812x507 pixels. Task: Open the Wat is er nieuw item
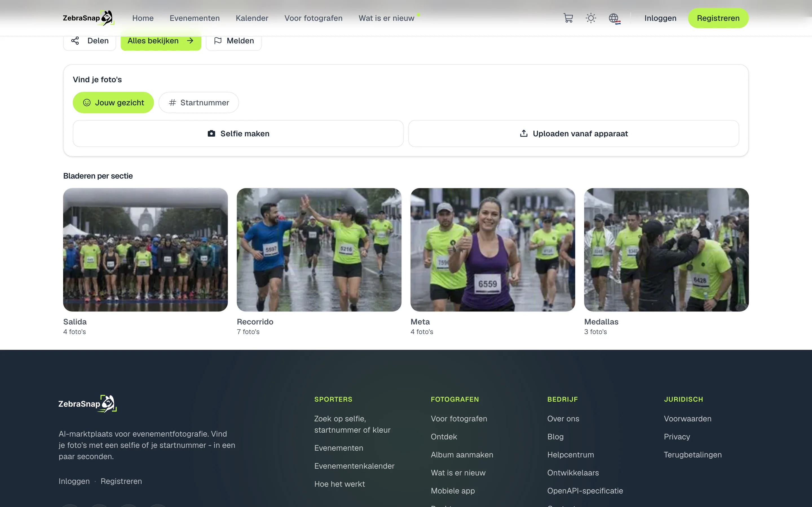(x=387, y=18)
